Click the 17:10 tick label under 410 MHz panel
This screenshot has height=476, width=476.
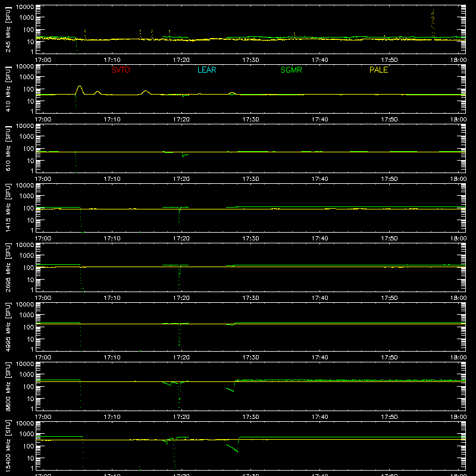[112, 120]
